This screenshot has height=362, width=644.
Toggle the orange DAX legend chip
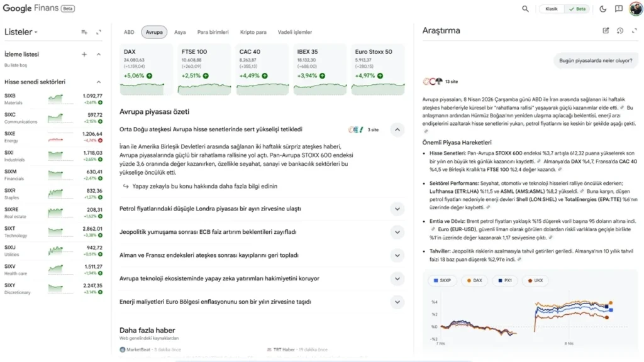click(x=474, y=280)
